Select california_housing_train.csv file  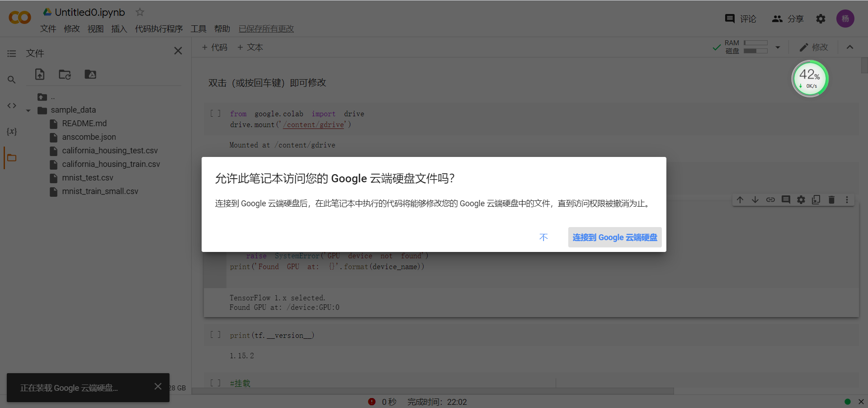[111, 164]
